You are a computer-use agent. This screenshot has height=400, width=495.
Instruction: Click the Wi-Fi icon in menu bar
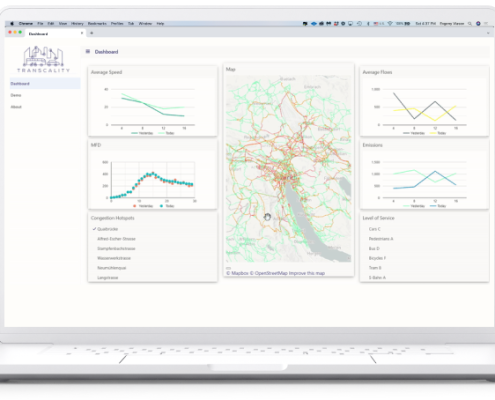click(390, 24)
